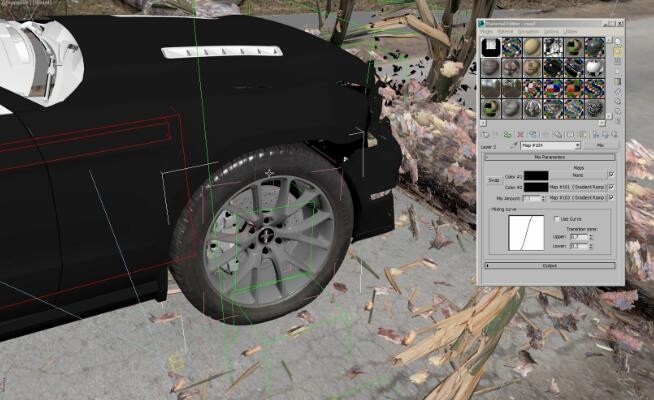Click the Put Material to Scene icon
The width and height of the screenshot is (654, 400).
click(x=495, y=135)
